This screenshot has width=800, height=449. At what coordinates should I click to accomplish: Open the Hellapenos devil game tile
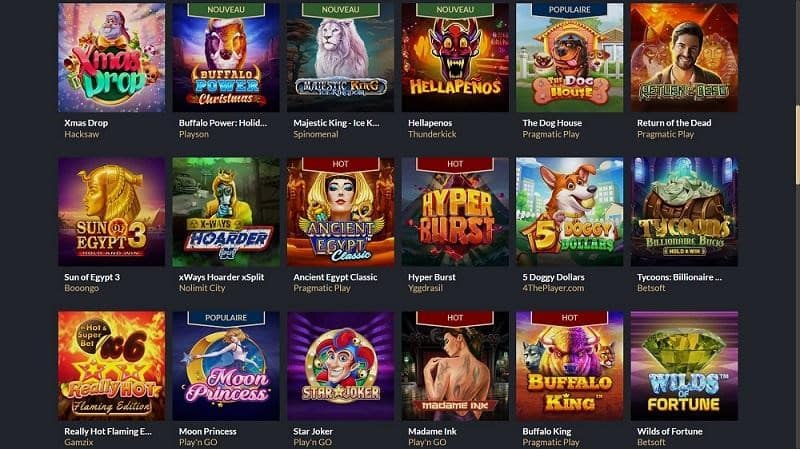coord(455,57)
